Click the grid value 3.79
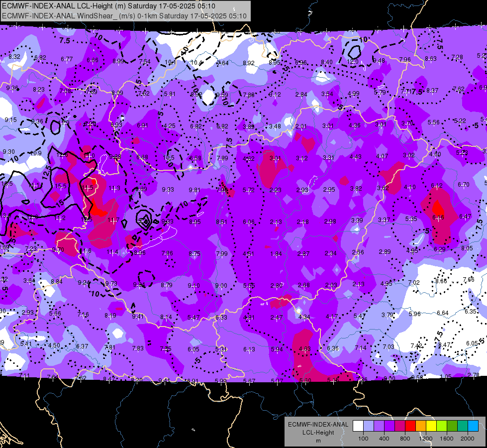This screenshot has height=448, width=487. click(x=388, y=315)
